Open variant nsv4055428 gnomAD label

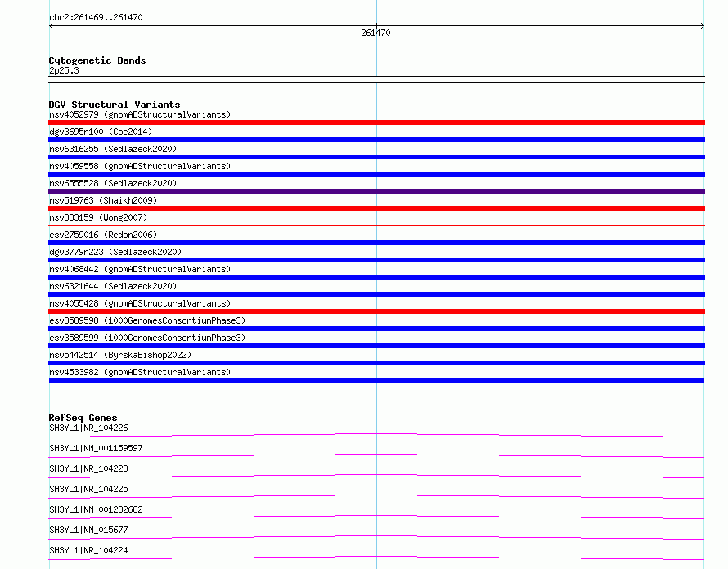pyautogui.click(x=140, y=303)
